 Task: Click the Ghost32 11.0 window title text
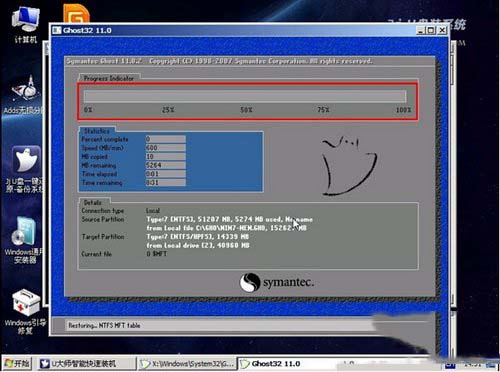pos(87,30)
